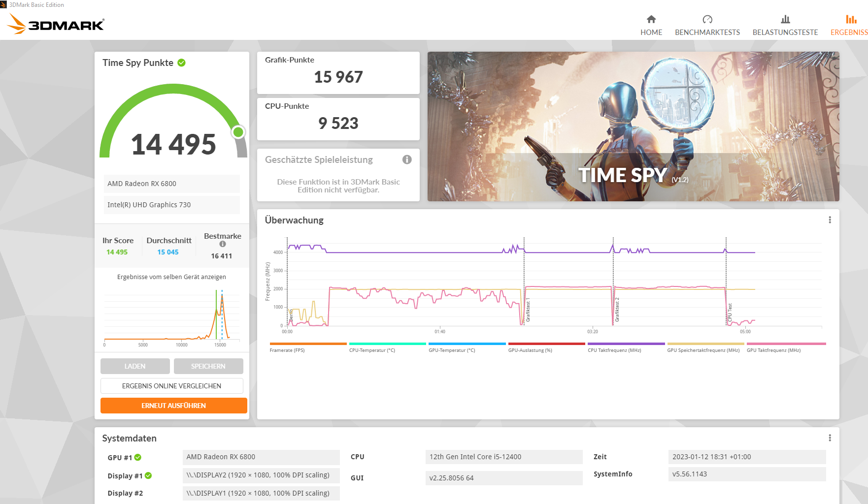
Task: Click the Benchmarktests gauge icon
Action: tap(707, 19)
